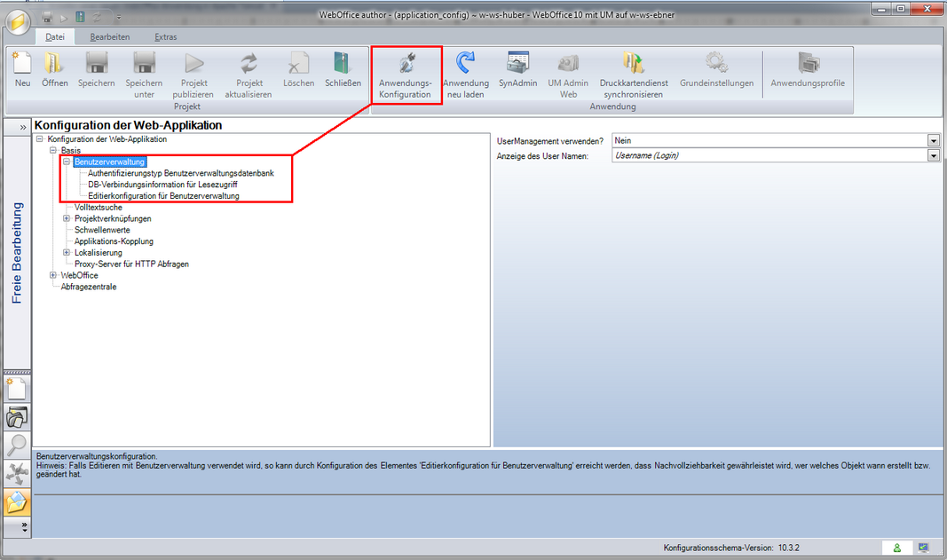Screen dimensions: 947x560
Task: Select Volltextsuche in the configuration tree
Action: [x=99, y=207]
